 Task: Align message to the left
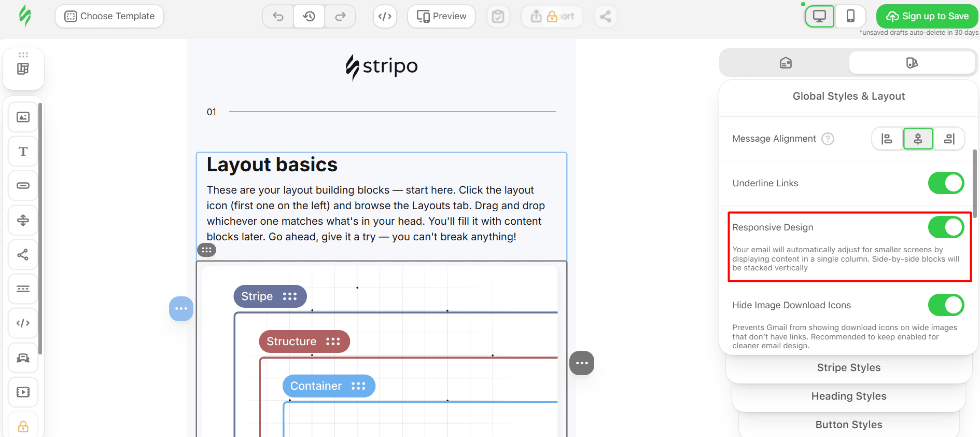click(x=887, y=139)
